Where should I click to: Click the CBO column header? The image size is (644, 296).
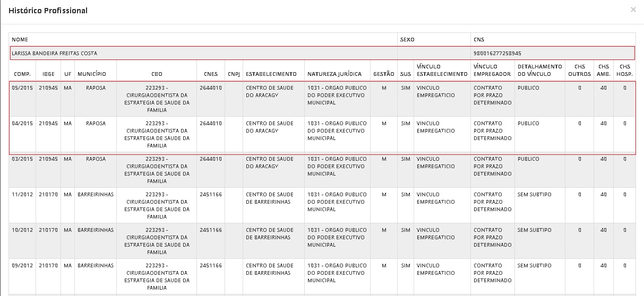pos(157,74)
